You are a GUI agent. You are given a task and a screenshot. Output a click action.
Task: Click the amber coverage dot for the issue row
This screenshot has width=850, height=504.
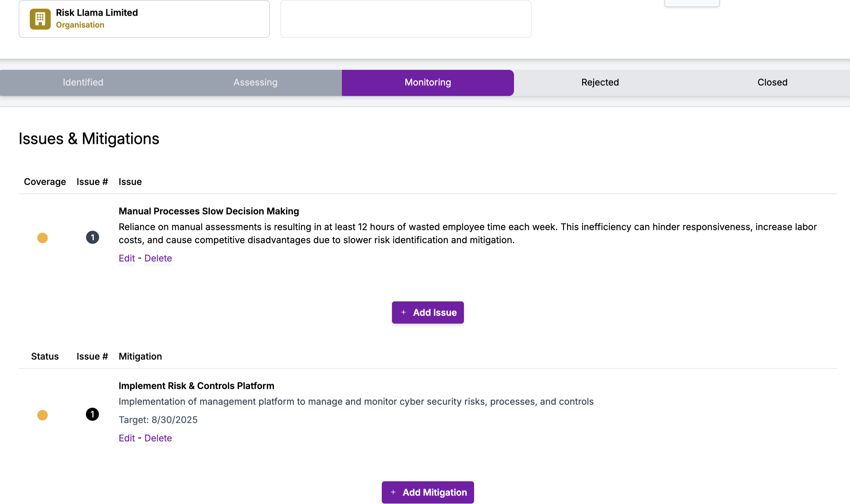pos(43,237)
